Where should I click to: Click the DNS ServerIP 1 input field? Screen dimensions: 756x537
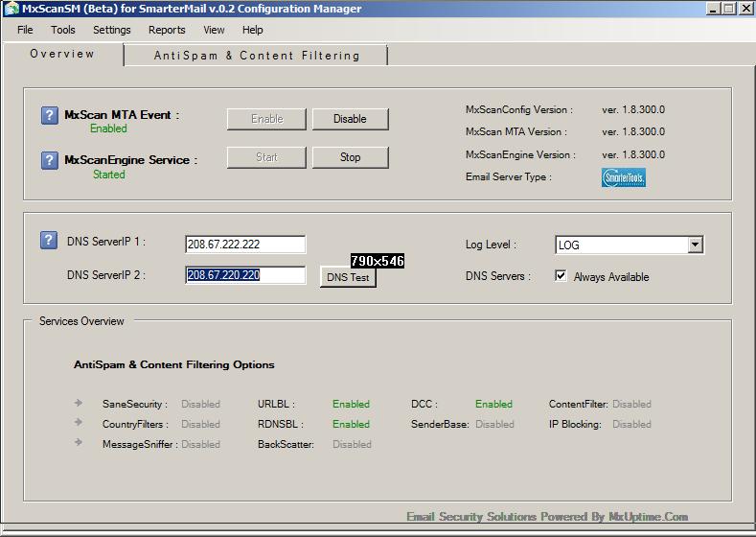tap(245, 245)
